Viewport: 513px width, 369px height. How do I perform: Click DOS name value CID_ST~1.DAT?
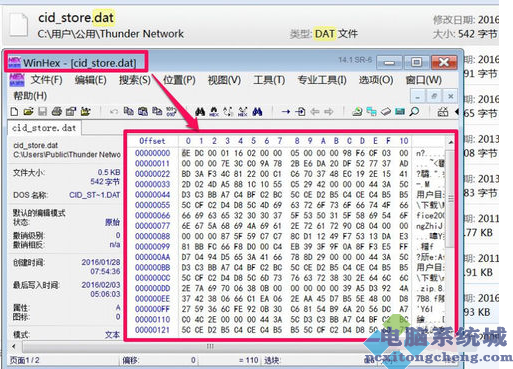95,195
